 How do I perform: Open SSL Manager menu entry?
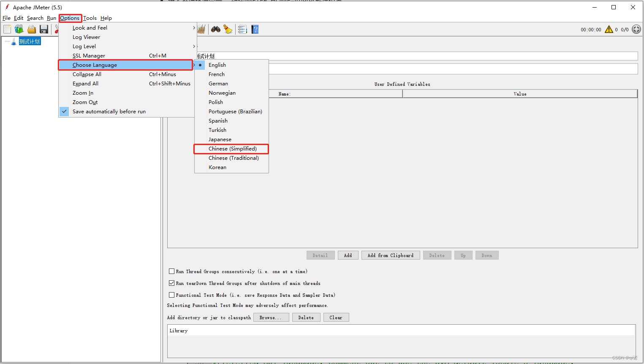click(x=126, y=56)
